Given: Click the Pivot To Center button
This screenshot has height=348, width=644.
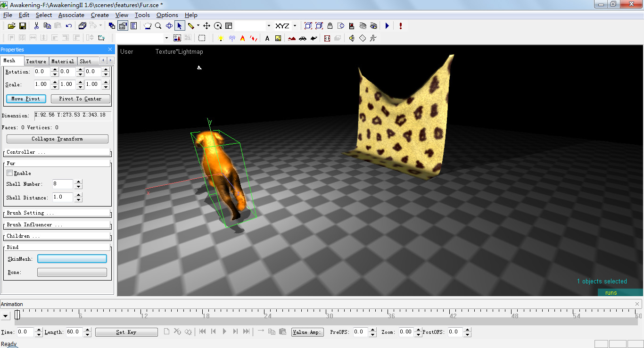Looking at the screenshot, I should (x=80, y=99).
